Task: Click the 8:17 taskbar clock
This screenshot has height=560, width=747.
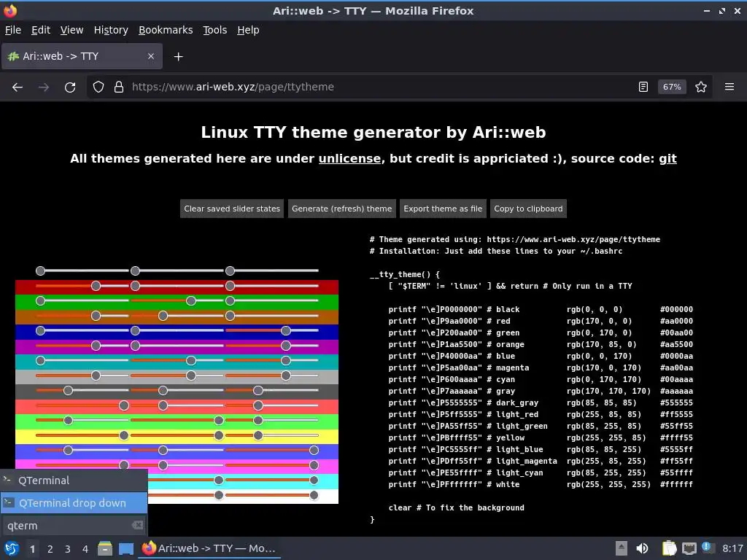Action: pos(732,548)
